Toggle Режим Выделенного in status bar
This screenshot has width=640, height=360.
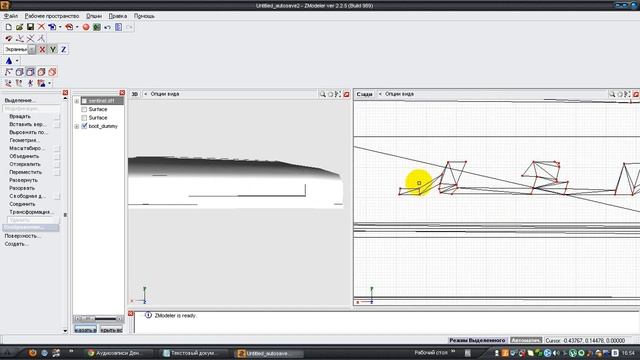pos(477,340)
